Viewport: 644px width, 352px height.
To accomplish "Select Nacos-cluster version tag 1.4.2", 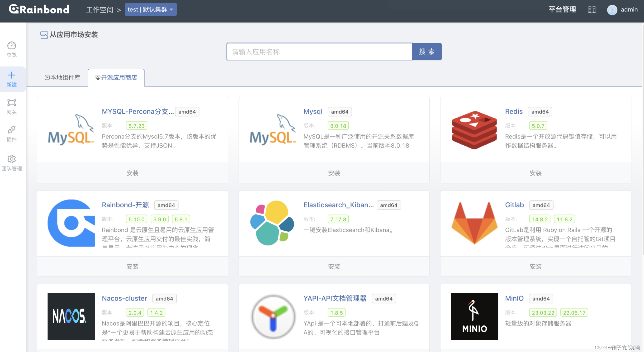I will [x=156, y=313].
